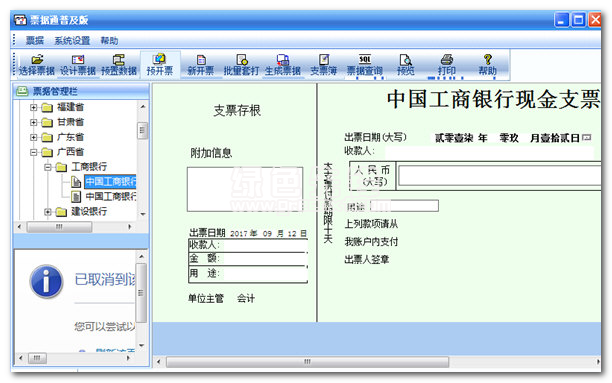Collapse the 广西省 tree node

pos(34,152)
